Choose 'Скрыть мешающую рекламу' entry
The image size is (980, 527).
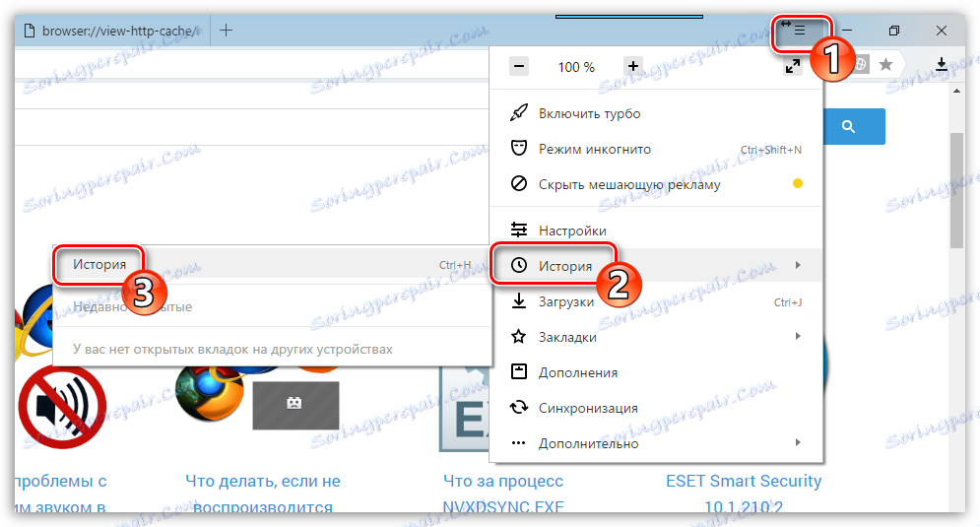pyautogui.click(x=629, y=184)
